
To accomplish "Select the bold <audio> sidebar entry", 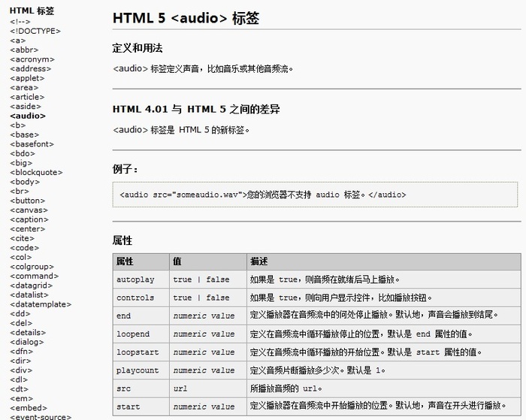I will point(28,116).
